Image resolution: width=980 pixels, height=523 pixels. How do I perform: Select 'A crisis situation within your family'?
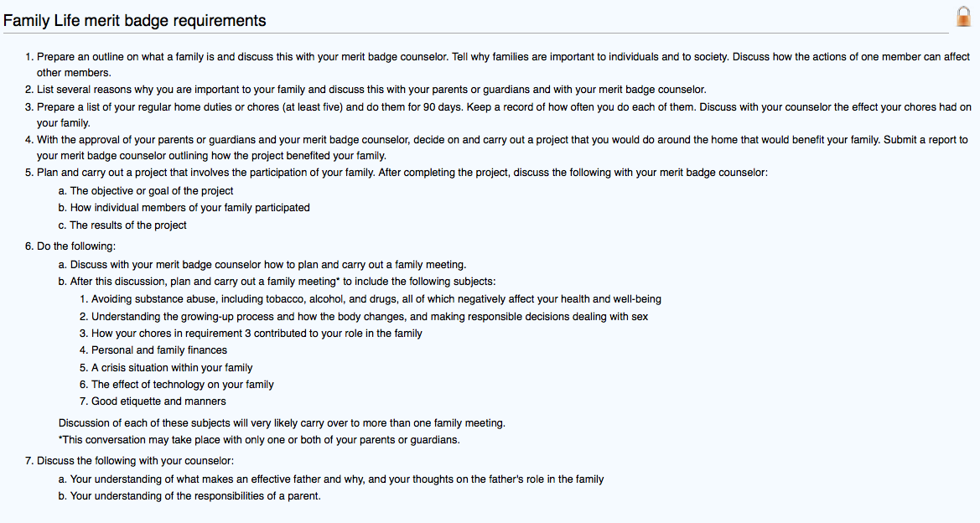click(x=172, y=368)
